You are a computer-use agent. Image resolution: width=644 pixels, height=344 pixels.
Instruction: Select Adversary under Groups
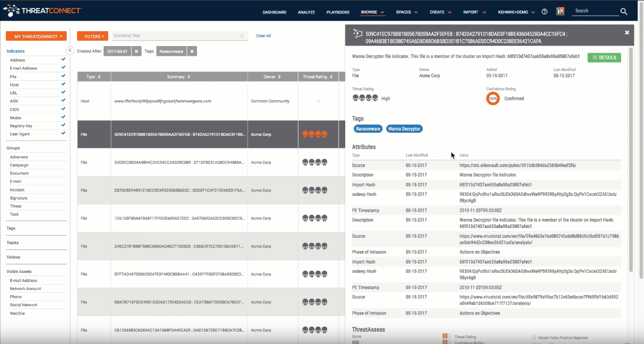(19, 157)
